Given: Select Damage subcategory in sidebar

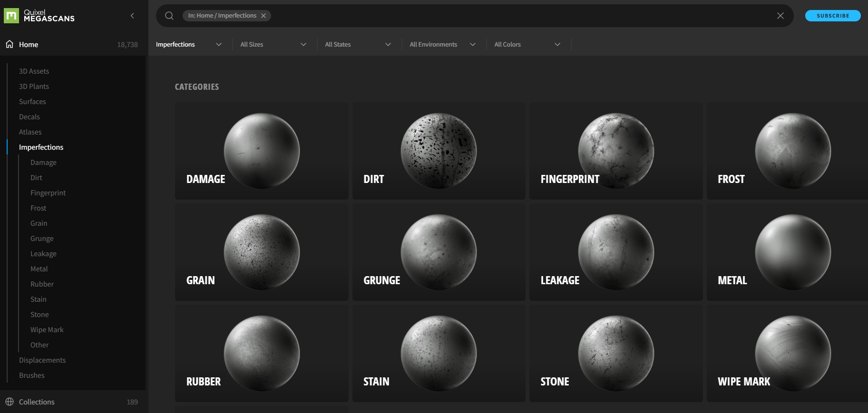Looking at the screenshot, I should [43, 162].
